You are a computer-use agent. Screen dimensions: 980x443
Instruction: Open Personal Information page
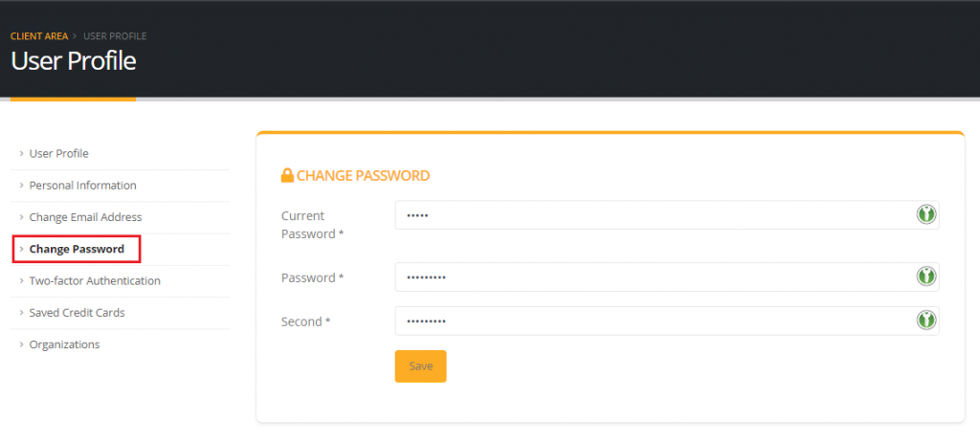(82, 185)
